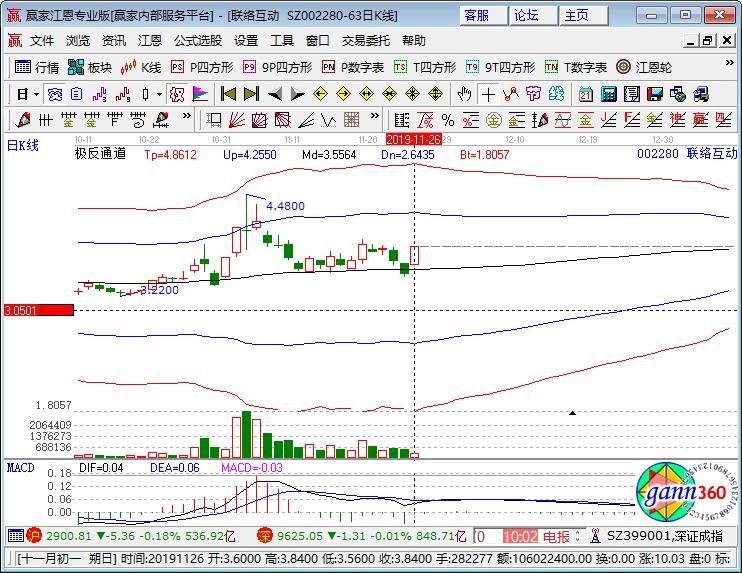Viewport: 742px width, 573px height.
Task: Select the circled 金 golden tool
Action: point(493,120)
